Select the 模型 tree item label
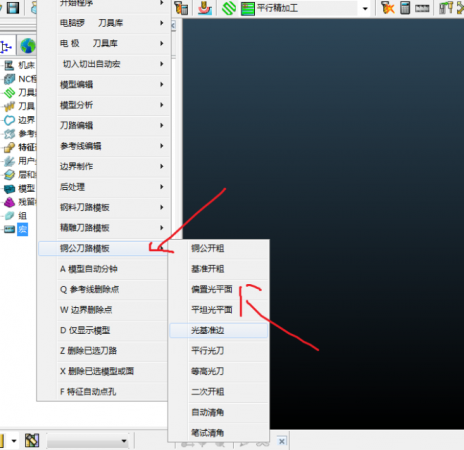 26,189
